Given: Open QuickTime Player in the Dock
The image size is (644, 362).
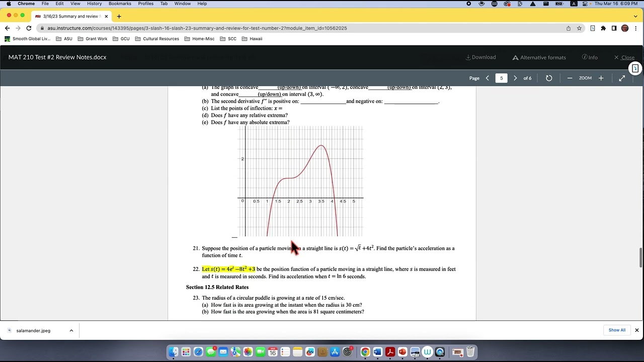Looking at the screenshot, I should pyautogui.click(x=440, y=352).
